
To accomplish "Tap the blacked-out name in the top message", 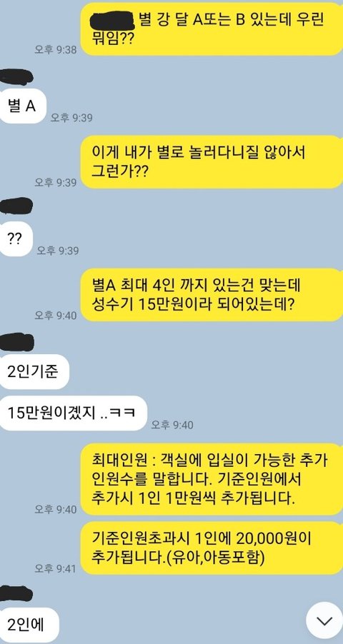I will 111,20.
